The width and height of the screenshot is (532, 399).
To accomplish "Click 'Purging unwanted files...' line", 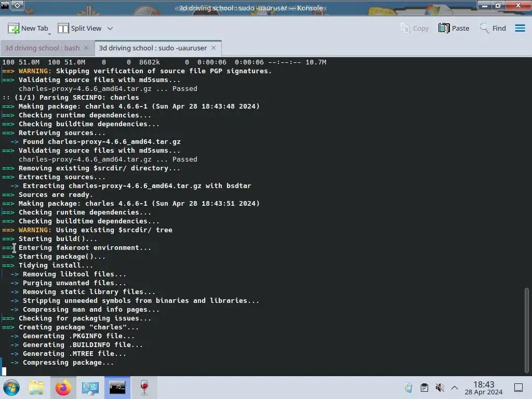I will (x=74, y=283).
